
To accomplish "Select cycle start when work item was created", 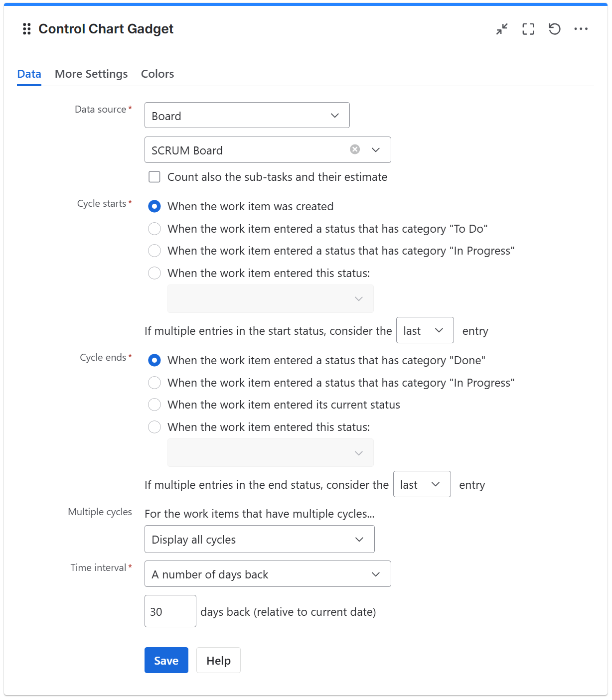I will coord(154,206).
